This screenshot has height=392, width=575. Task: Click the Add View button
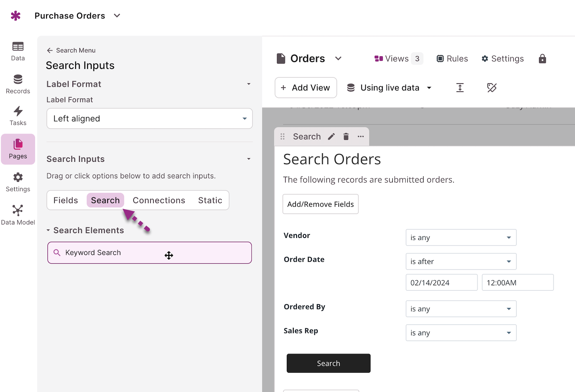click(306, 88)
